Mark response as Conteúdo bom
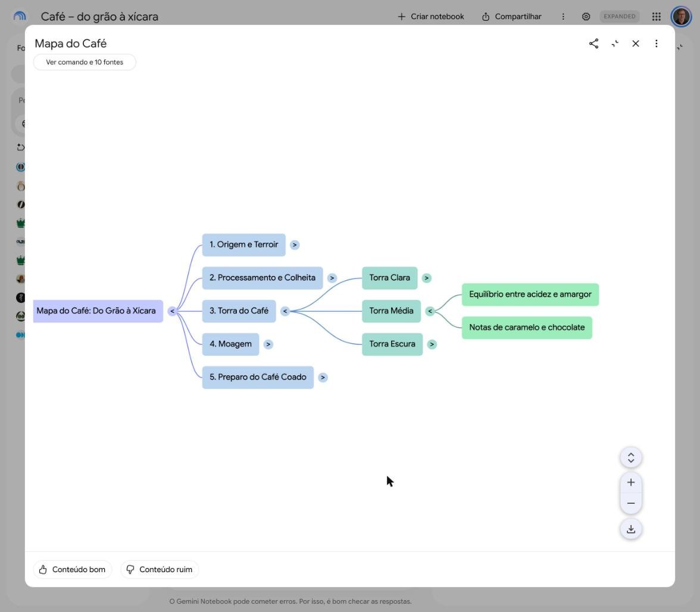The height and width of the screenshot is (612, 700). point(73,570)
